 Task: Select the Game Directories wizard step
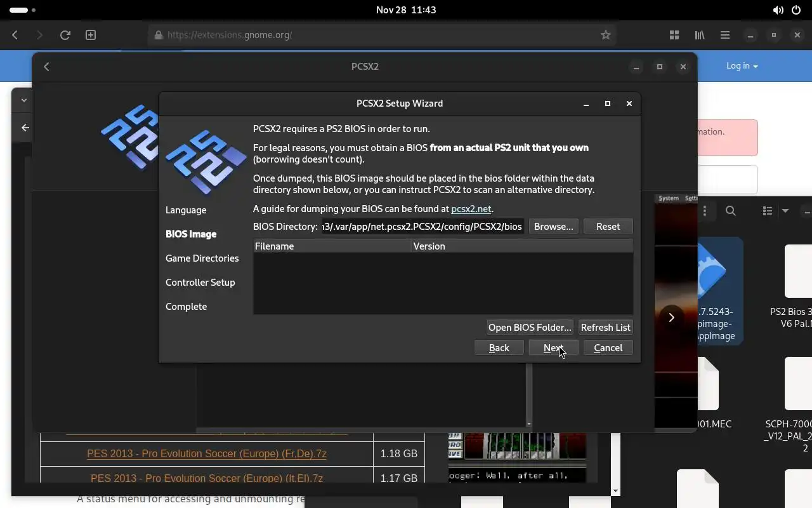click(202, 258)
